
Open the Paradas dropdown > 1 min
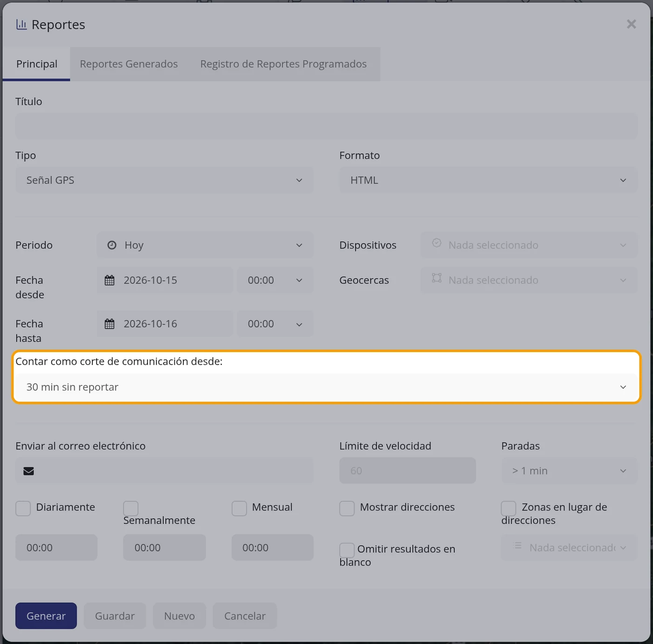coord(570,471)
